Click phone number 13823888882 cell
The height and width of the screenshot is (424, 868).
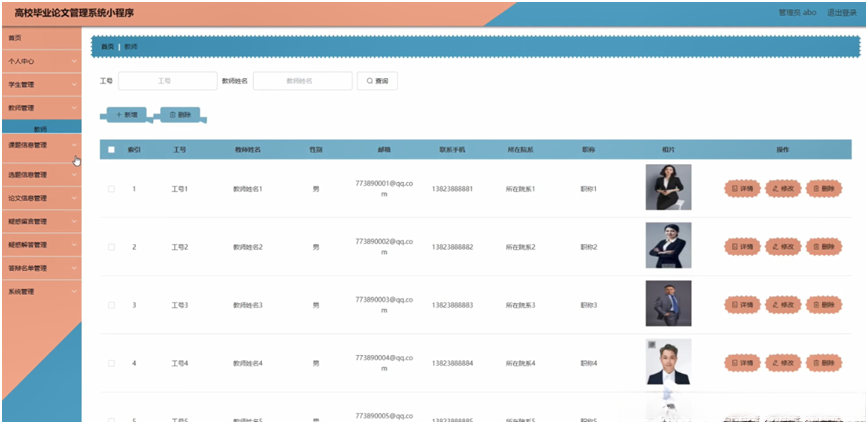452,247
